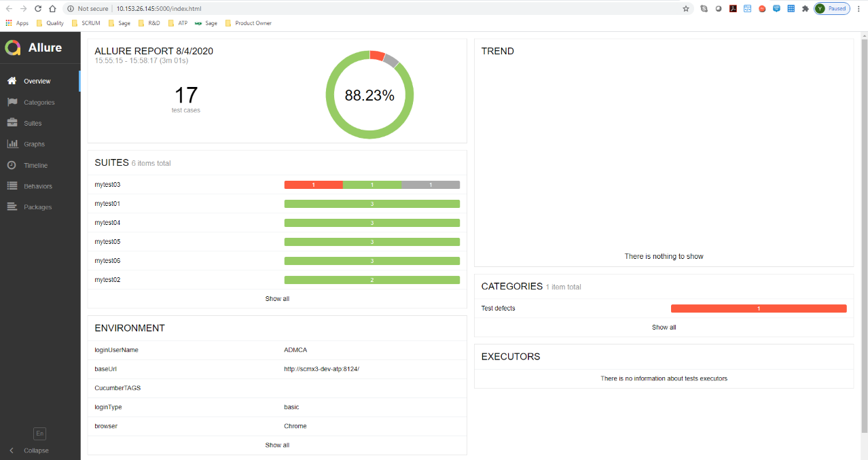Screen dimensions: 868x460
Task: Open the Test defects category
Action: coord(499,308)
